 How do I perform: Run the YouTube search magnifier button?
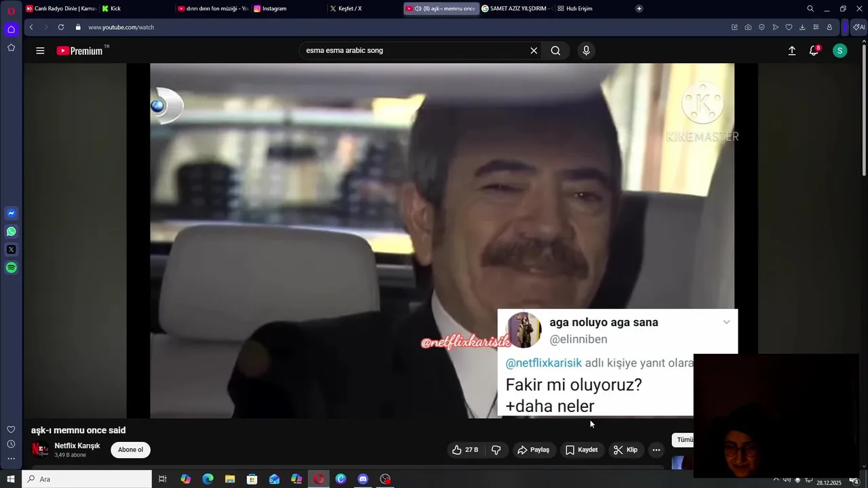(555, 51)
